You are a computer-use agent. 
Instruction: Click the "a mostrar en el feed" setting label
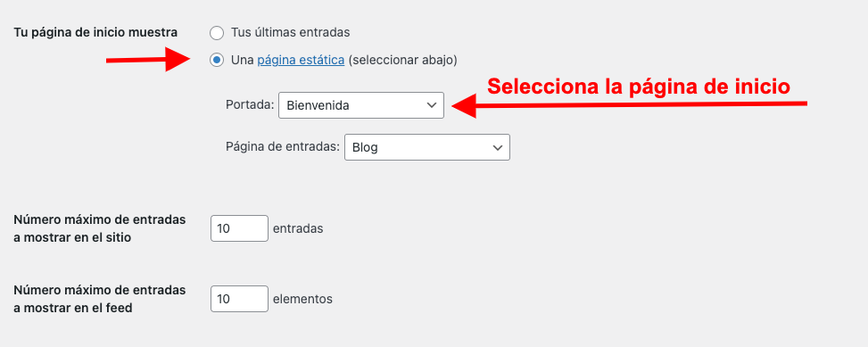coord(72,309)
